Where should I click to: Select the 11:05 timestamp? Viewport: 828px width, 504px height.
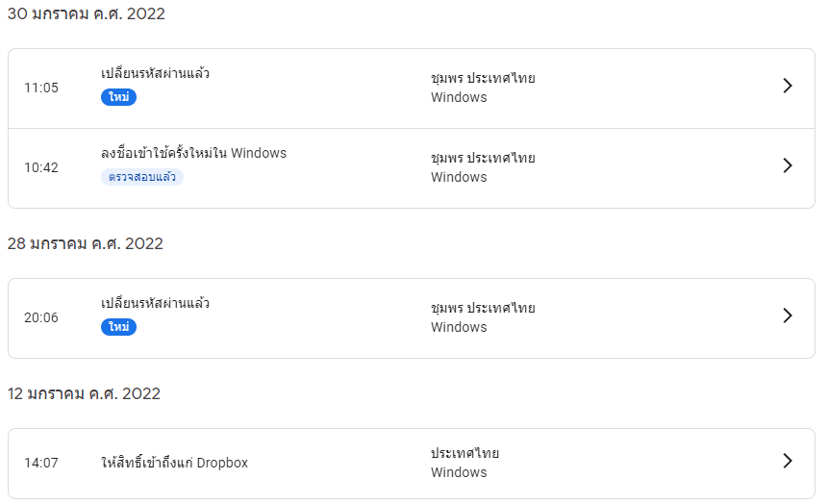[41, 88]
